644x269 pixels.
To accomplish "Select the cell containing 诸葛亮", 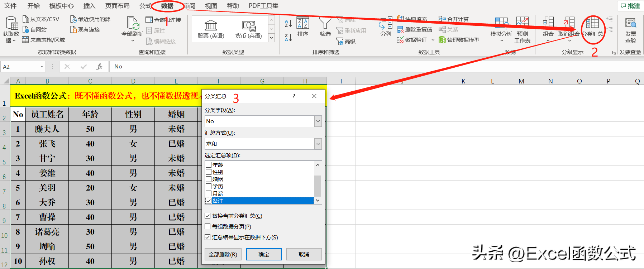I will 47,232.
